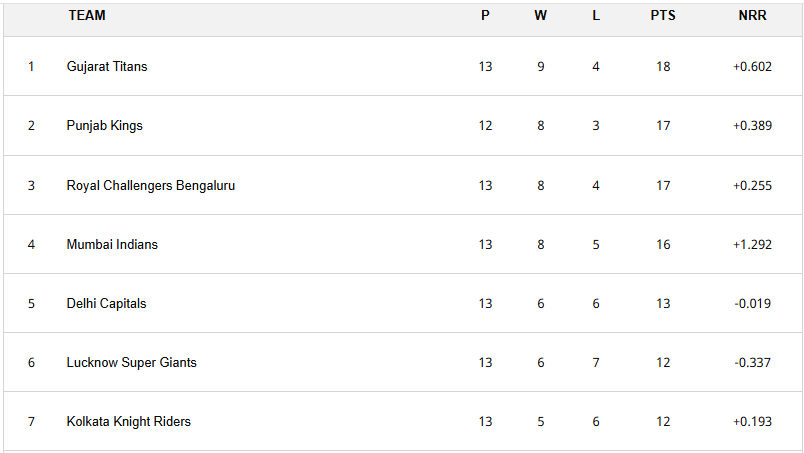Select Punjab Kings' matches played value 12
Image resolution: width=804 pixels, height=453 pixels.
[x=485, y=126]
